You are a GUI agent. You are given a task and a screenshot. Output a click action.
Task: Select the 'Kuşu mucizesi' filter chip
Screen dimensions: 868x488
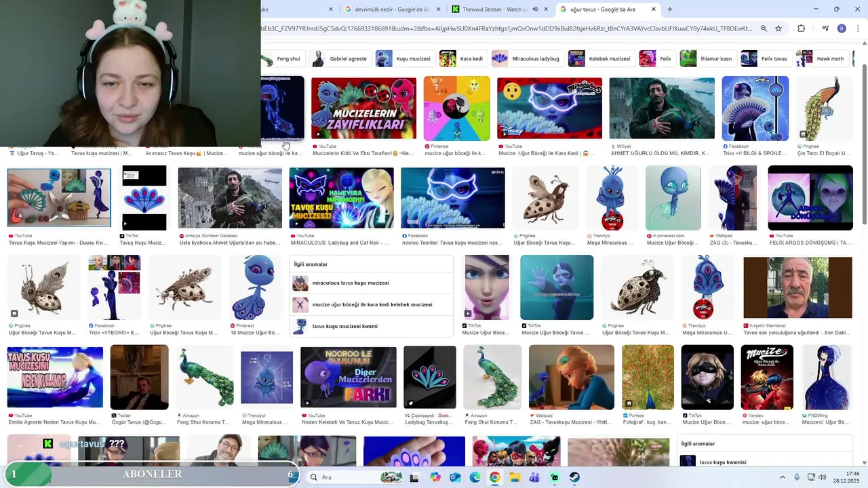coord(405,59)
